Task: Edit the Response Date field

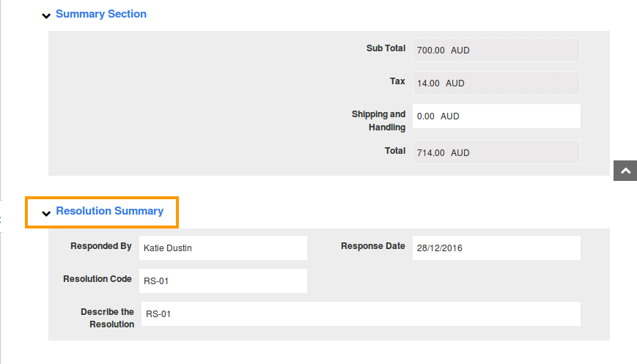Action: point(496,248)
